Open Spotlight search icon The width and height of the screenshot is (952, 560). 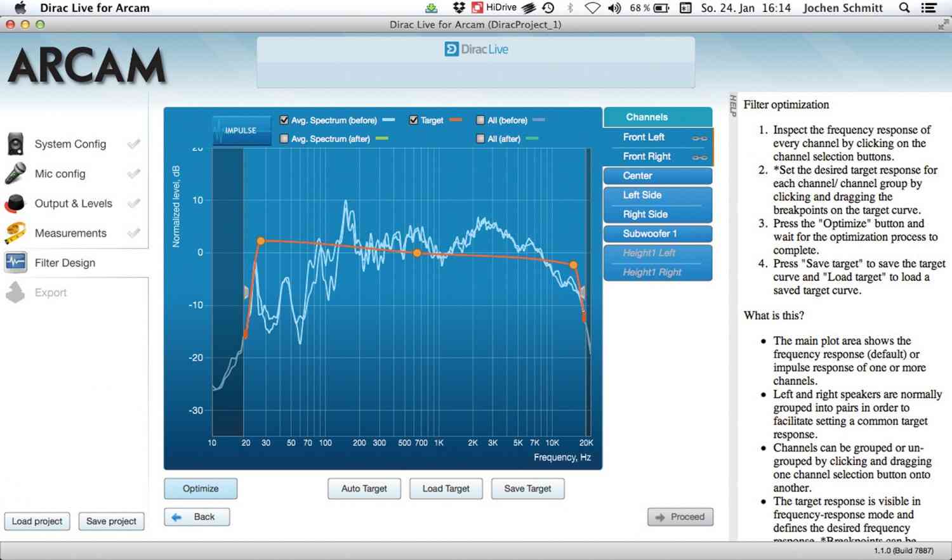(x=904, y=8)
